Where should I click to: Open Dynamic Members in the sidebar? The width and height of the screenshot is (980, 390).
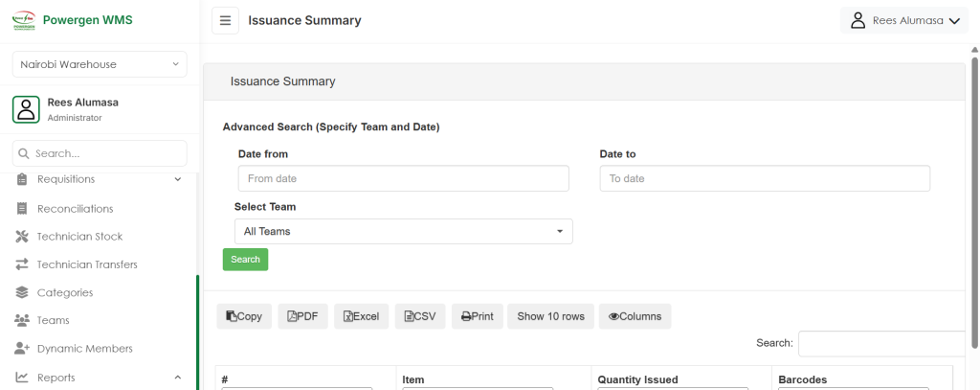coord(84,349)
